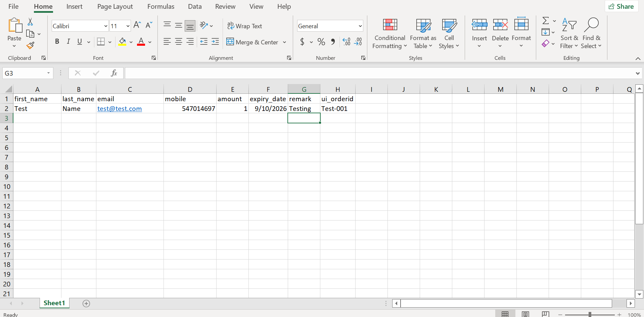Click Cell Styles button

tap(449, 34)
